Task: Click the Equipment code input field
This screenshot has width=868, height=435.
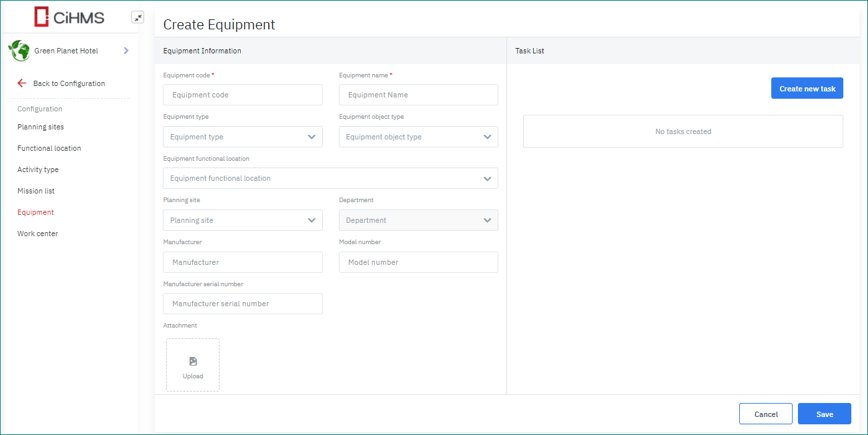Action: coord(242,95)
